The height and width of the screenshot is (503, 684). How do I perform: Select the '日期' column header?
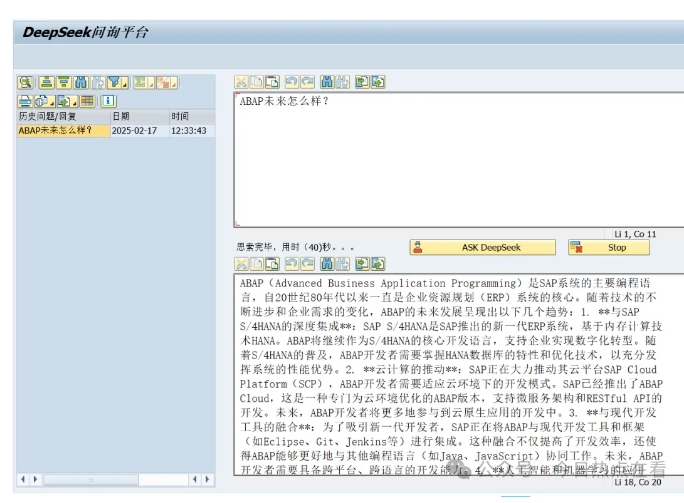[x=140, y=116]
